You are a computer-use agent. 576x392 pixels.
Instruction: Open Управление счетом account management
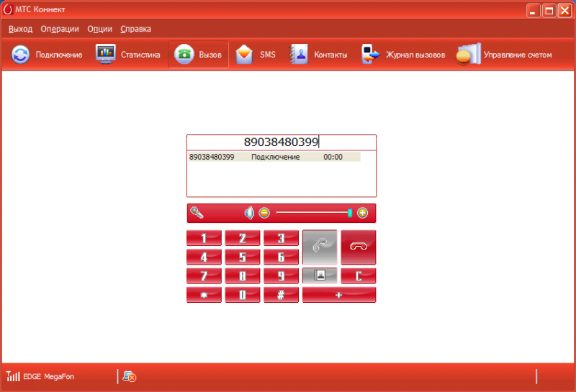click(x=503, y=55)
